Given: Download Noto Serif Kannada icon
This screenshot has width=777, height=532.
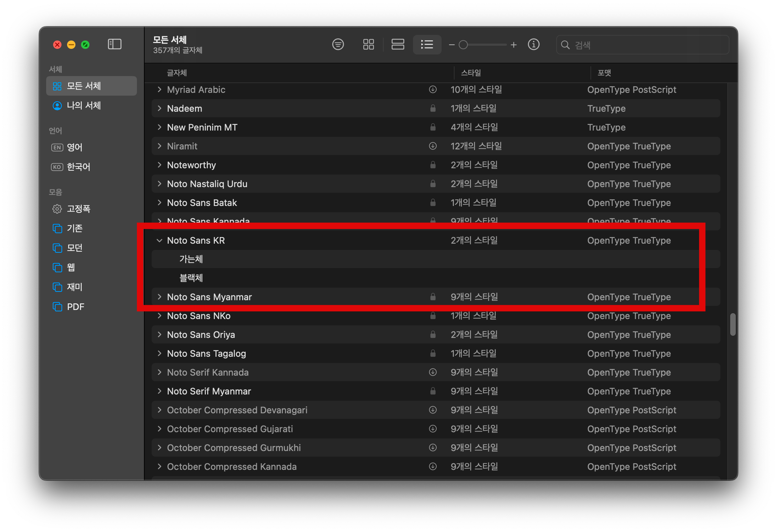Looking at the screenshot, I should [433, 372].
